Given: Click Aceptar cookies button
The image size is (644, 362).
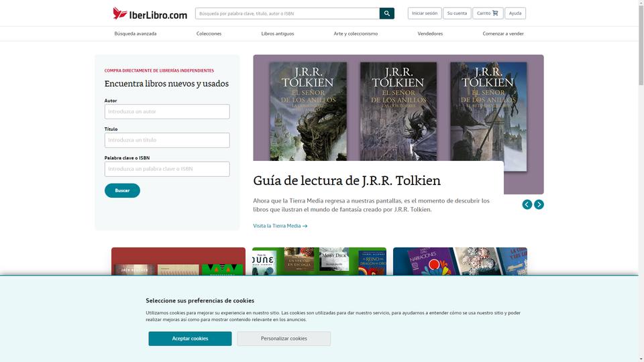Looking at the screenshot, I should tap(190, 339).
